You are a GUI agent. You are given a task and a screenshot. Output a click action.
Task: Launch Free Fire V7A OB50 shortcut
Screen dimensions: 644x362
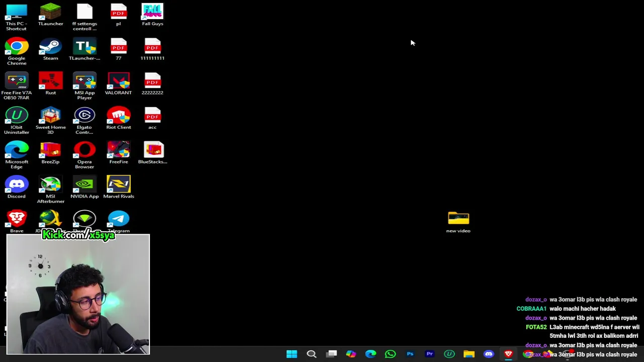(17, 86)
